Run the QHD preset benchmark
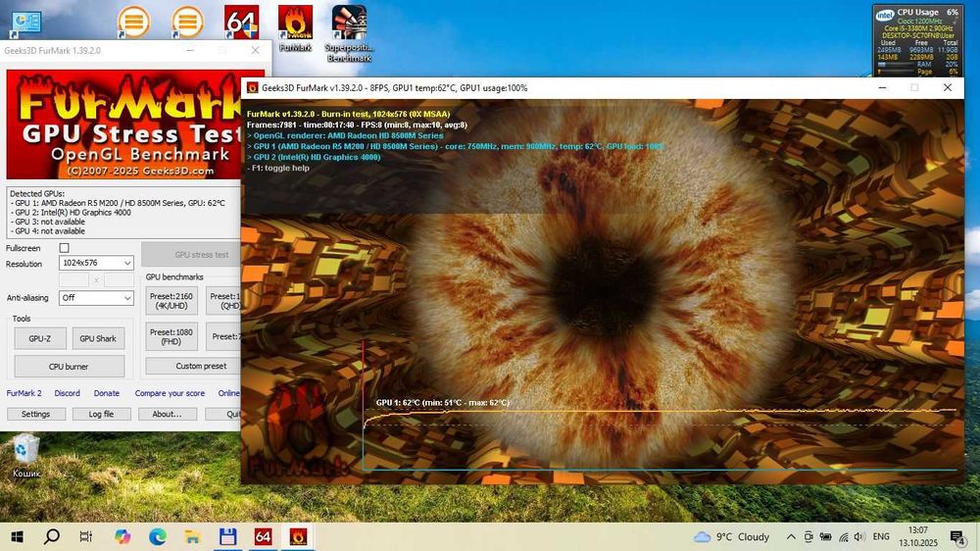Screen dimensions: 980x551 223,301
